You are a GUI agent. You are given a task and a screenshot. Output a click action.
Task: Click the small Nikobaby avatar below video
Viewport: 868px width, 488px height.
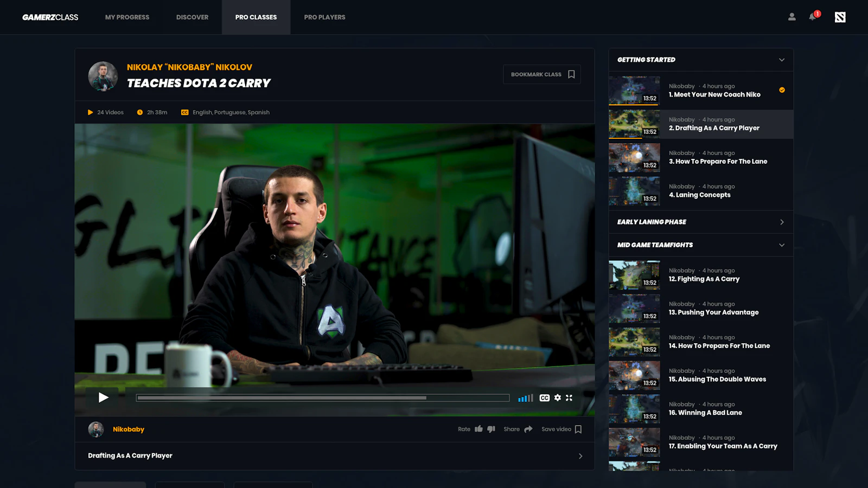pyautogui.click(x=96, y=429)
